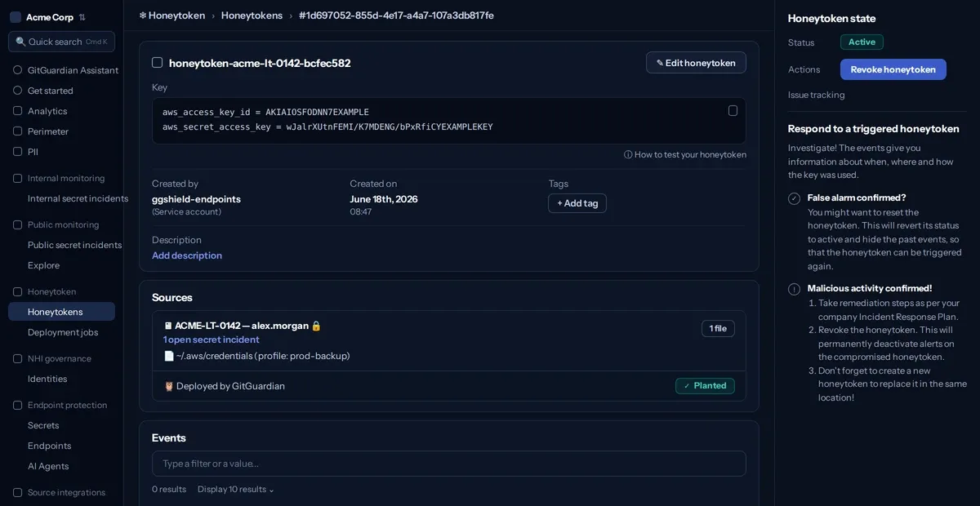Click the Source integrations section icon
980x506 pixels.
(18, 492)
